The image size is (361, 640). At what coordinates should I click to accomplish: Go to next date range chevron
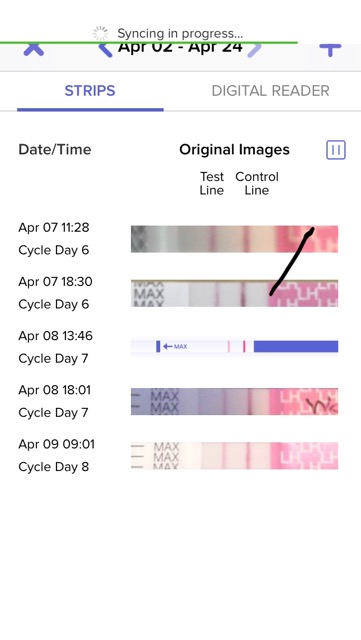click(254, 50)
